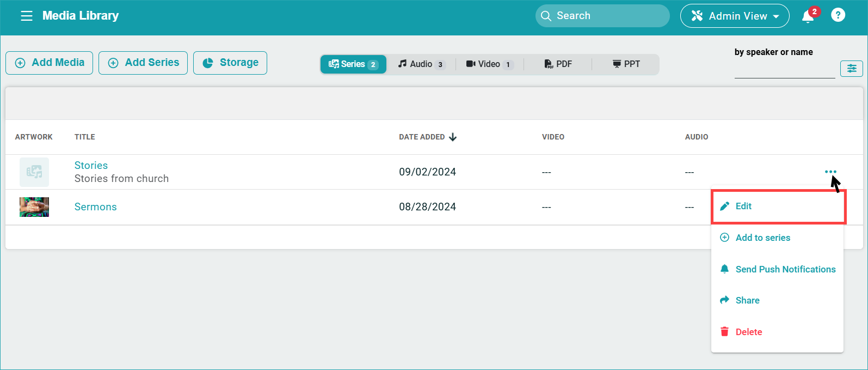Open the notifications bell
The width and height of the screenshot is (868, 370).
tap(808, 16)
